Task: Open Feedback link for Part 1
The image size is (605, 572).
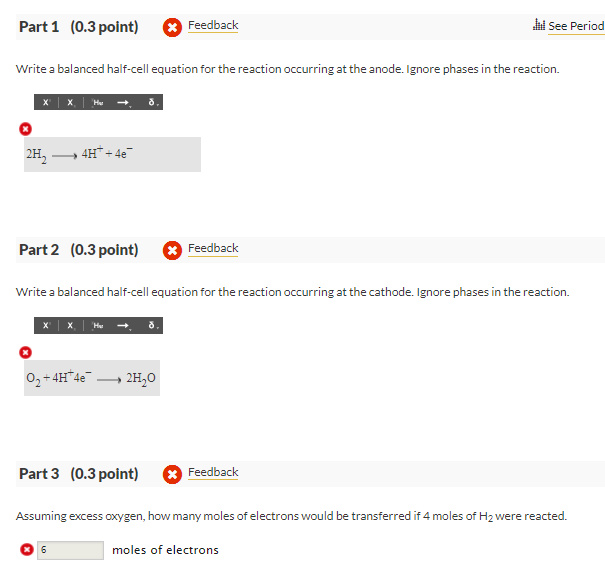Action: (213, 25)
